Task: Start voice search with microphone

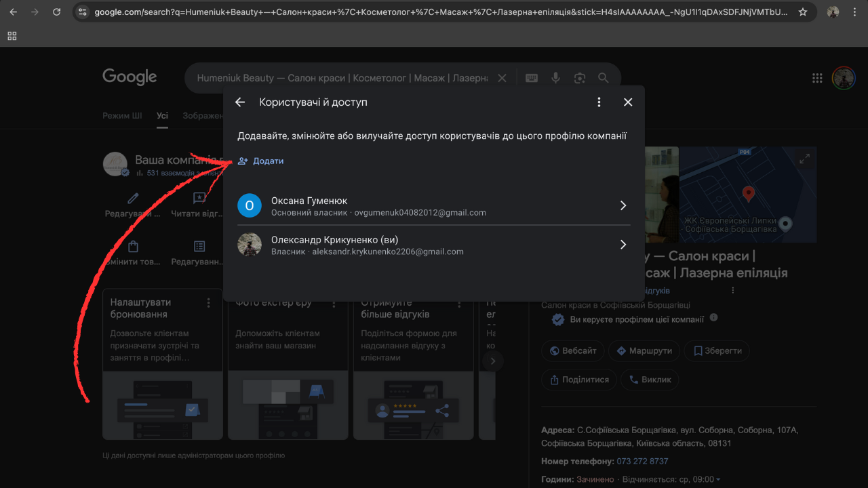Action: 555,78
